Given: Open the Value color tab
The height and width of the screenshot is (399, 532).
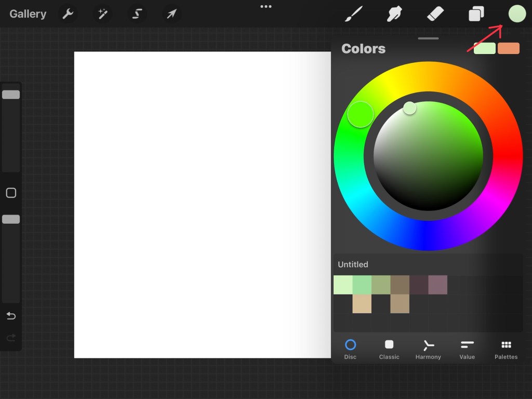Looking at the screenshot, I should pos(467,349).
